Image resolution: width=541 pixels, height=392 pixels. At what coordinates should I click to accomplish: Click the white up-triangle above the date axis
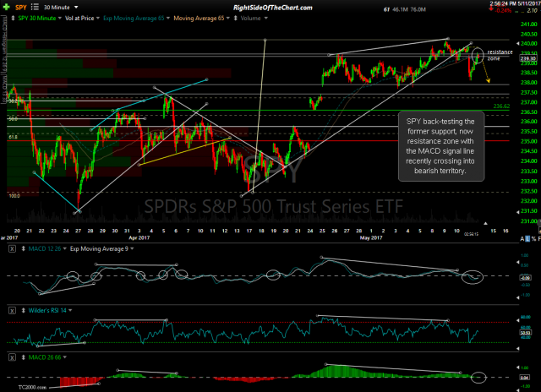[485, 223]
